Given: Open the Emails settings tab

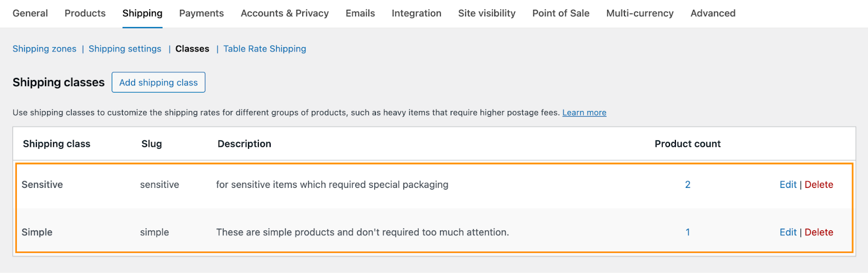Looking at the screenshot, I should [360, 14].
